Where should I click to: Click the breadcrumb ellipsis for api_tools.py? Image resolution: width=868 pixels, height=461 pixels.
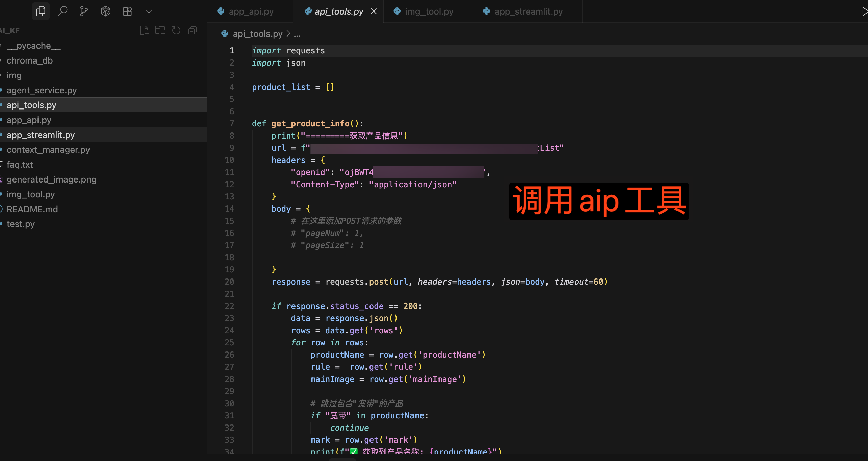(297, 34)
